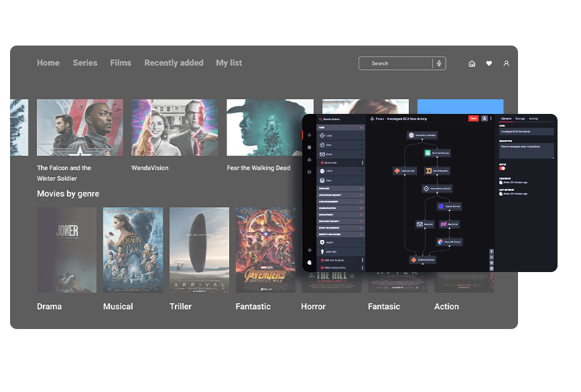Image resolution: width=581 pixels, height=392 pixels.
Task: Open the Series menu item
Action: coord(85,63)
